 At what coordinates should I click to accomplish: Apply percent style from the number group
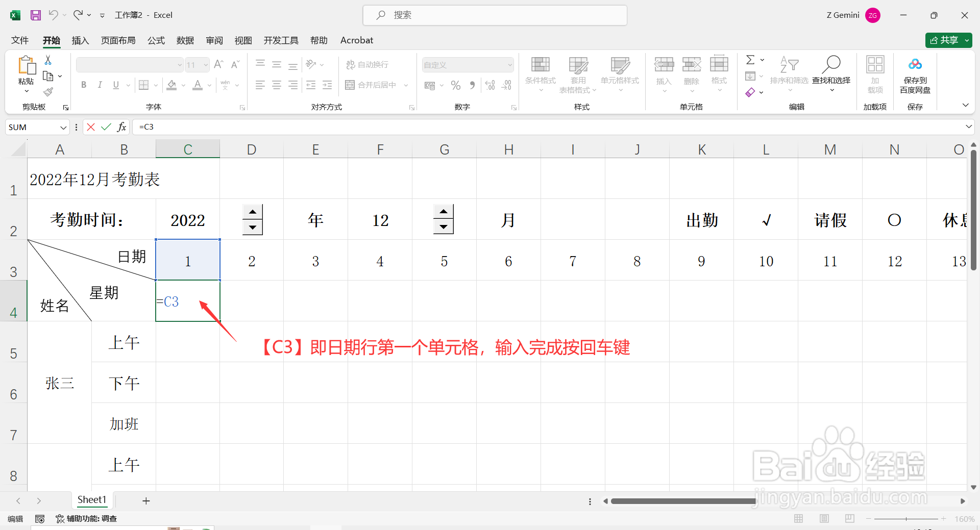pyautogui.click(x=456, y=85)
